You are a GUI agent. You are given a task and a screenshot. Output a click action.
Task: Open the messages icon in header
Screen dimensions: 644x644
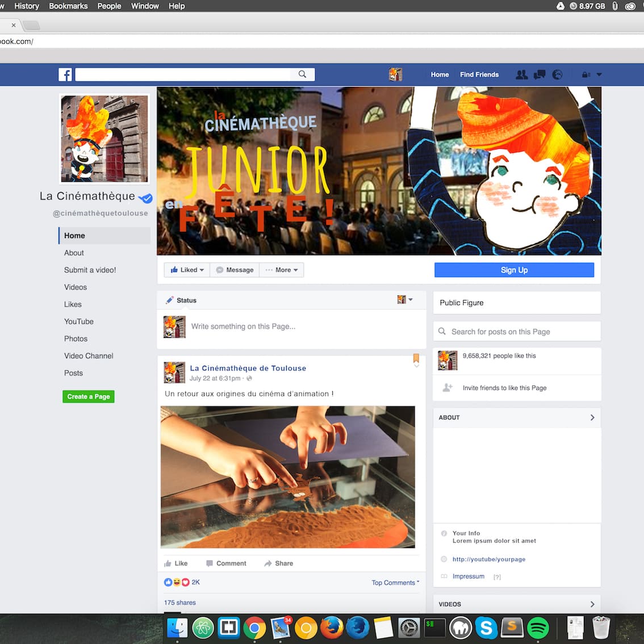coord(540,74)
